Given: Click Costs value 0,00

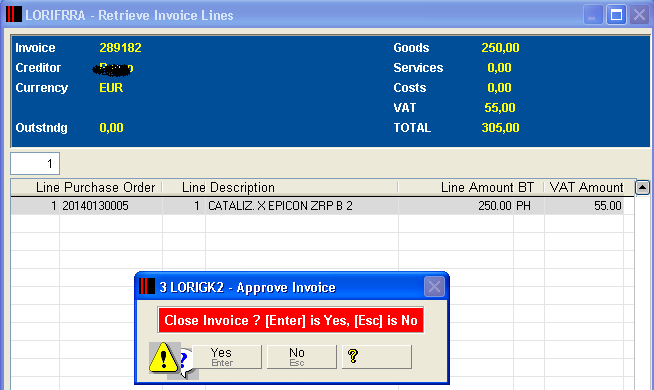Looking at the screenshot, I should 499,88.
